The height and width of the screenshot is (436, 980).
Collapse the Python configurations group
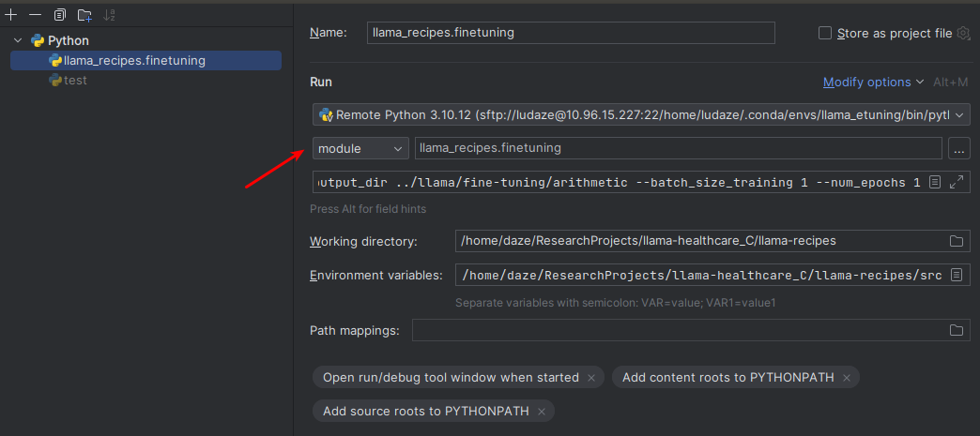pyautogui.click(x=18, y=40)
